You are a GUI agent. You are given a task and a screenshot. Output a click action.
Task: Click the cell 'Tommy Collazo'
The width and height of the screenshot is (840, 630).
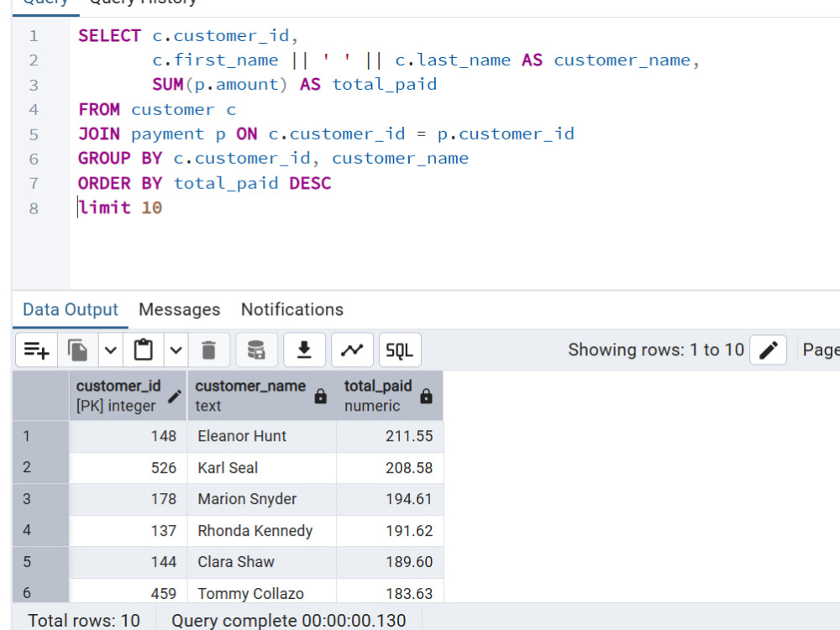(262, 591)
